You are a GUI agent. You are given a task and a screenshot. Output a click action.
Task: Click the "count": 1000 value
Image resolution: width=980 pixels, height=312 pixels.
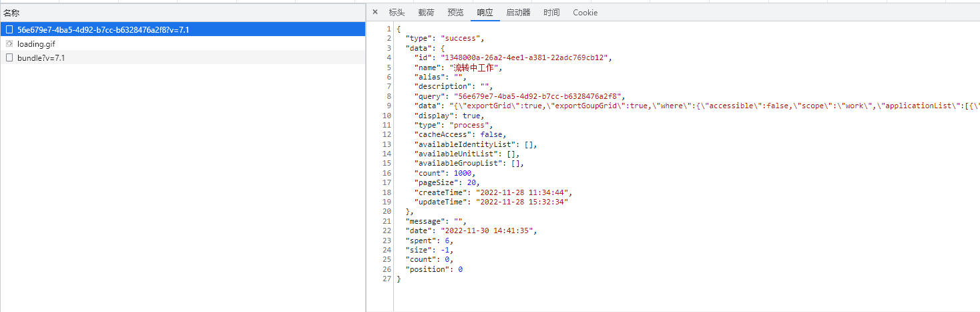[462, 173]
